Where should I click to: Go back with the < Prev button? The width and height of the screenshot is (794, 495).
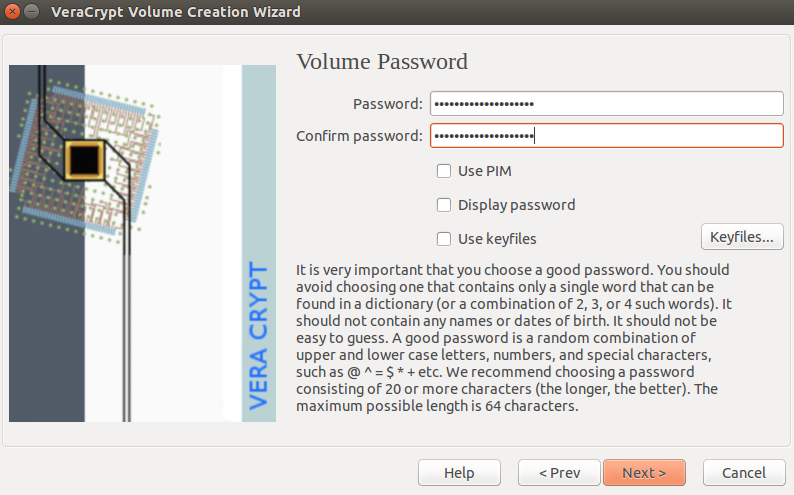(x=559, y=473)
